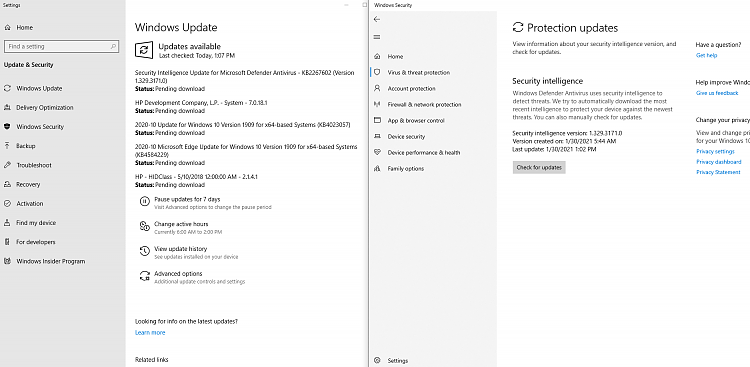Click the View update history icon

[x=144, y=251]
